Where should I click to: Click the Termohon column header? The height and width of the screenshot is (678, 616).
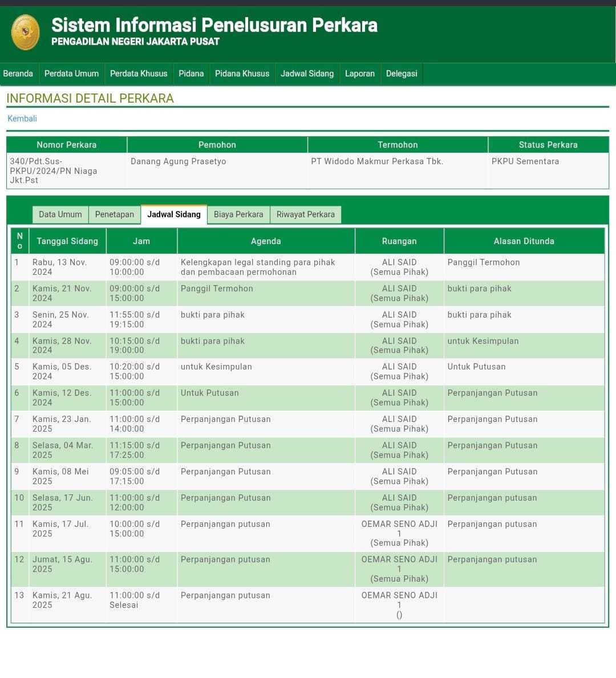398,145
